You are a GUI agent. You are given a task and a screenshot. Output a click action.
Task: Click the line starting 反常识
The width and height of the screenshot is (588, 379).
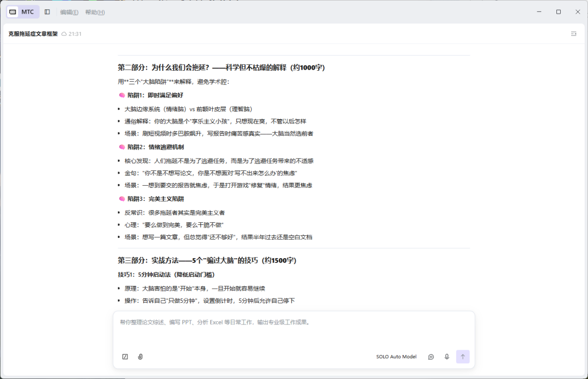click(175, 213)
